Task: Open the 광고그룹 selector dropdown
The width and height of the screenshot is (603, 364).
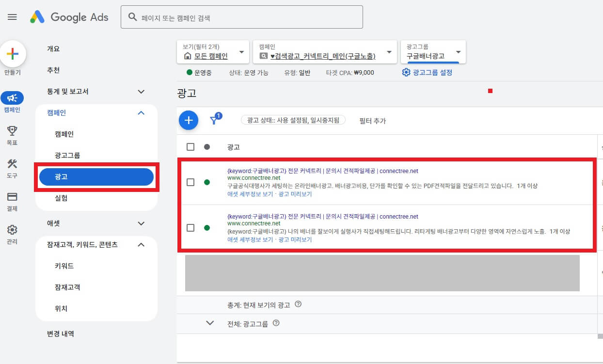Action: 433,52
